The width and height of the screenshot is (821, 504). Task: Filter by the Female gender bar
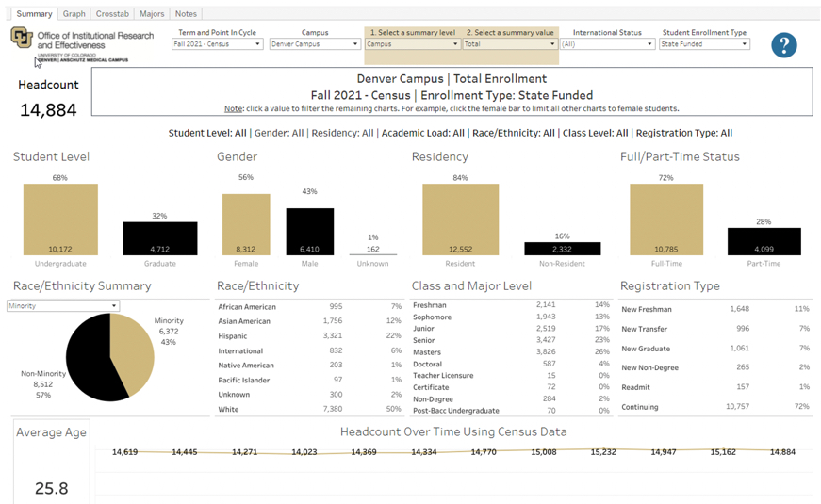click(x=246, y=224)
